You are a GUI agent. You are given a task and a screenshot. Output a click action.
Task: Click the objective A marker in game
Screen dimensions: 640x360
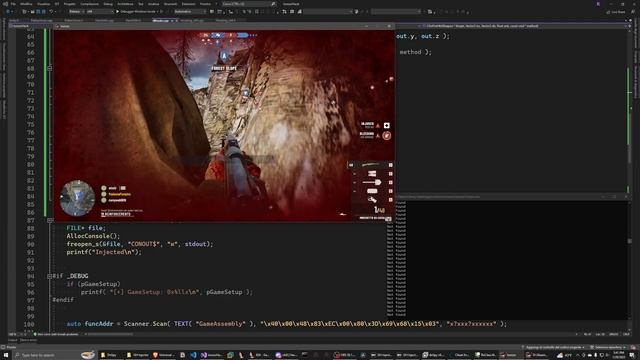point(224,56)
